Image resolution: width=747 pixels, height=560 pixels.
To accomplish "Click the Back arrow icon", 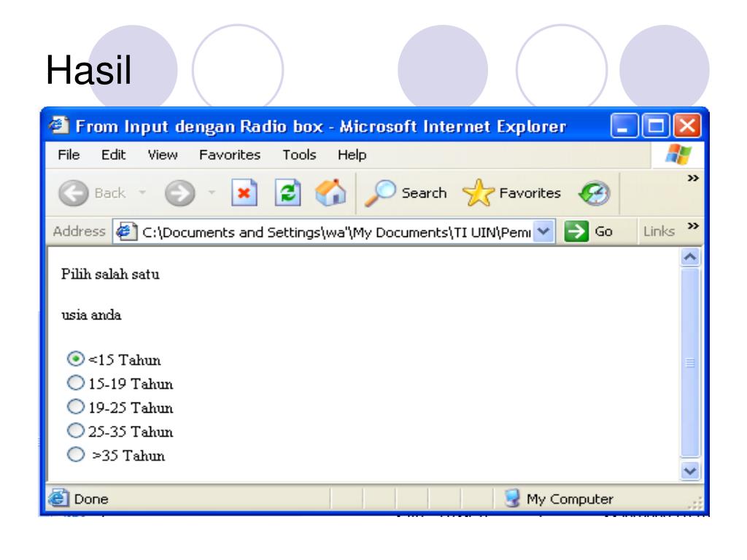I will pyautogui.click(x=74, y=193).
